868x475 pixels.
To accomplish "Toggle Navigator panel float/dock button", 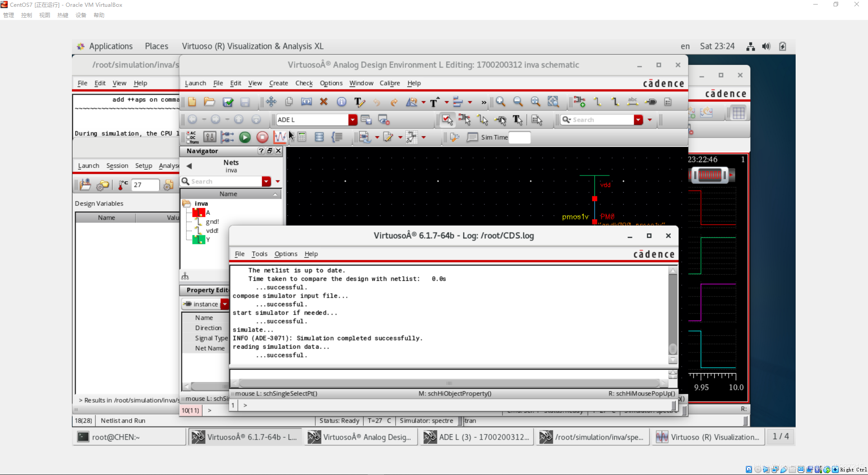I will tap(270, 151).
